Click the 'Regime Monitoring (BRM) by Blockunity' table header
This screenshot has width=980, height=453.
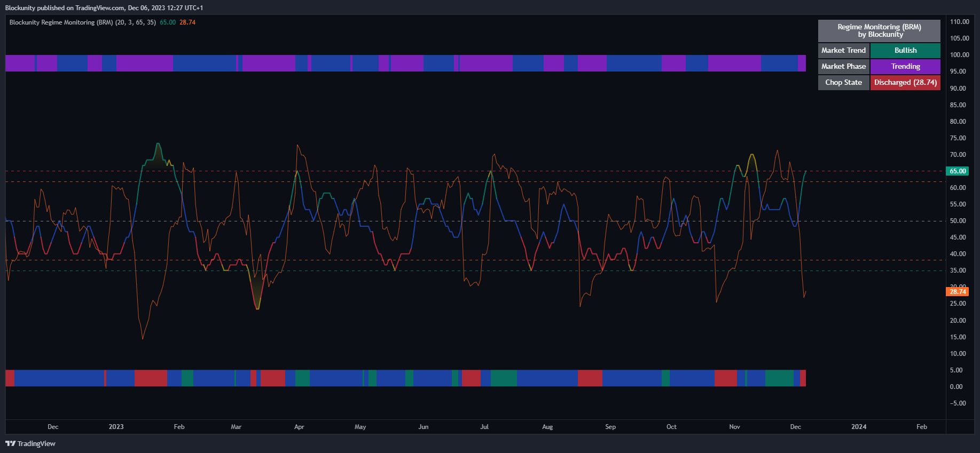(x=879, y=31)
